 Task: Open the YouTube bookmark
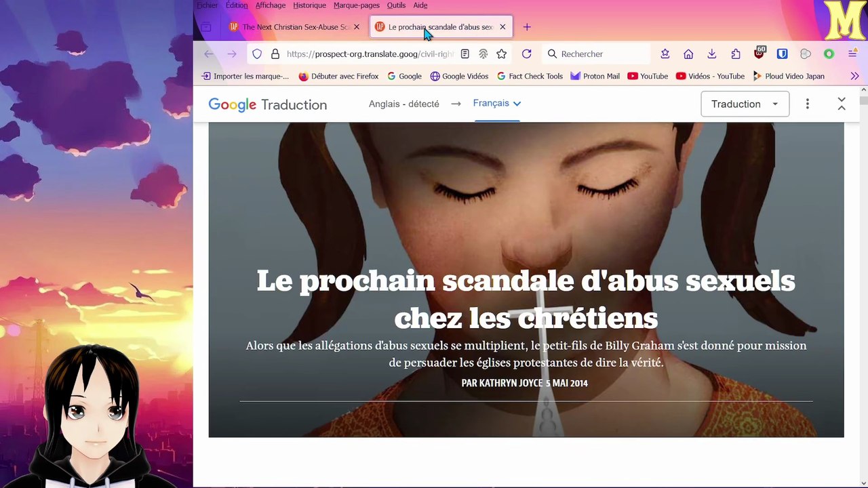point(648,76)
